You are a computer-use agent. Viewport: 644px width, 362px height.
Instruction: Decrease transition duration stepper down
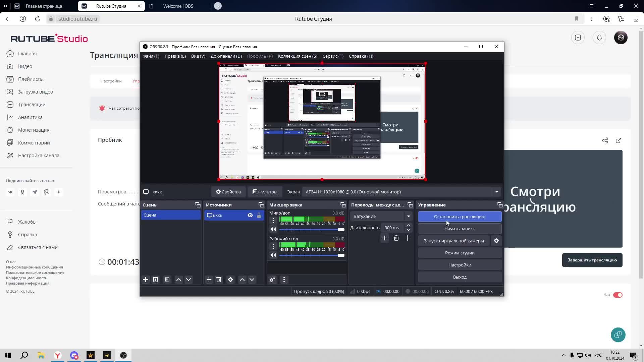[x=409, y=230]
